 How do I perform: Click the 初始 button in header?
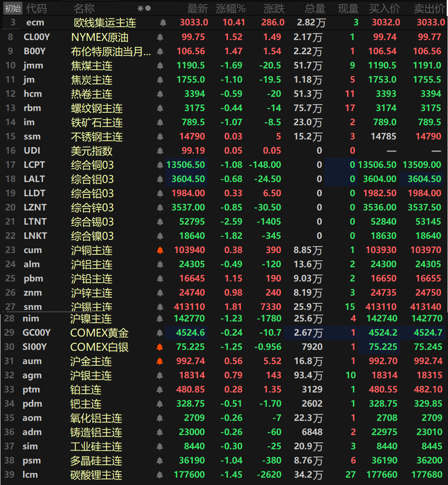point(13,8)
